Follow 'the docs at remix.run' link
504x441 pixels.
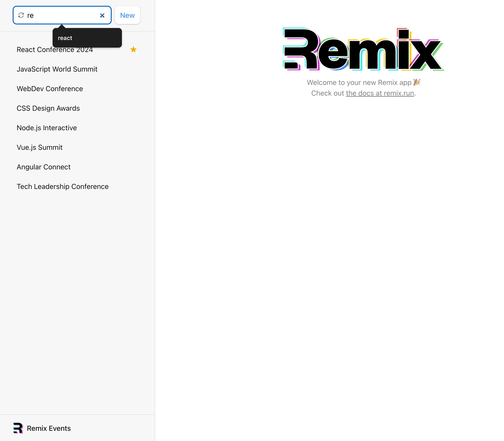[x=380, y=93]
